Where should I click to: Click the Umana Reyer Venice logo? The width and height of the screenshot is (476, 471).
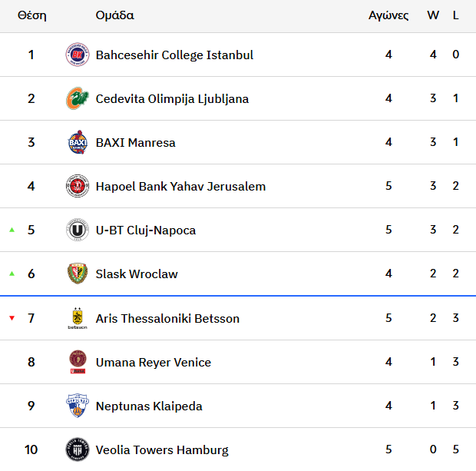[x=78, y=362]
